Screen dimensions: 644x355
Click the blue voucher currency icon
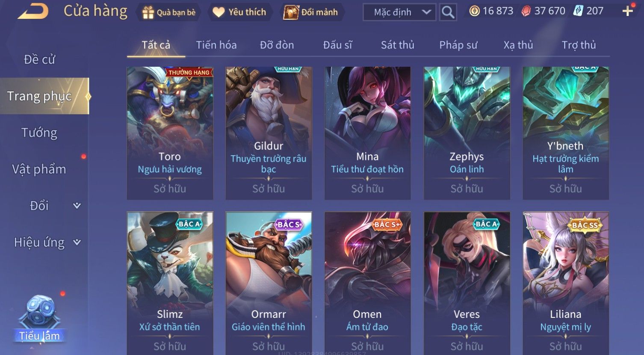click(x=578, y=11)
